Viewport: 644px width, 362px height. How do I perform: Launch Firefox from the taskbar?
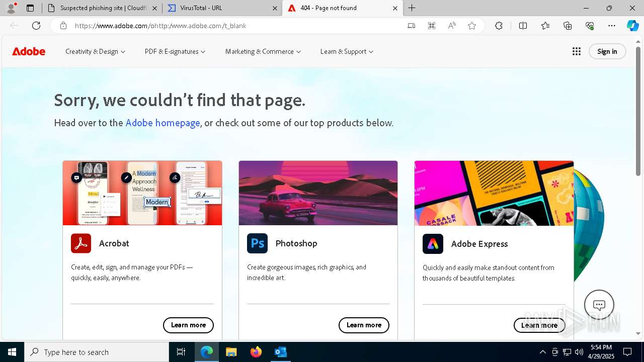point(256,352)
